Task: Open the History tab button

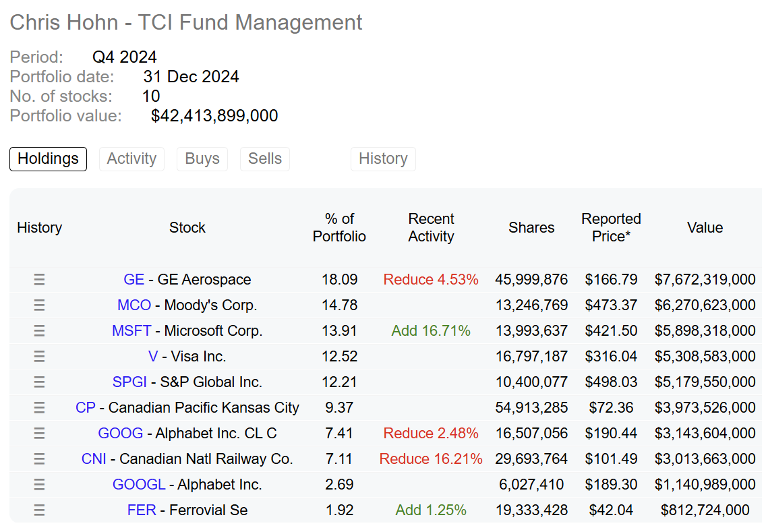Action: (383, 158)
